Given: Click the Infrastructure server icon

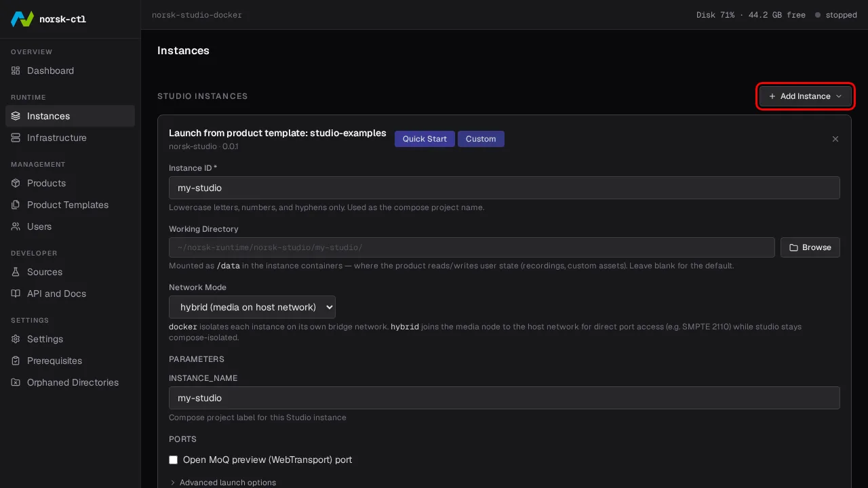Looking at the screenshot, I should click(16, 138).
